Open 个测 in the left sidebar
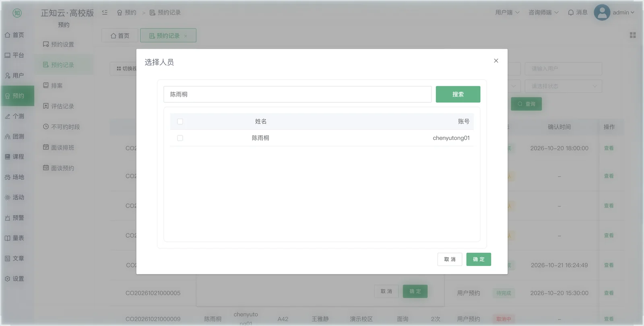The image size is (644, 326). click(x=14, y=116)
